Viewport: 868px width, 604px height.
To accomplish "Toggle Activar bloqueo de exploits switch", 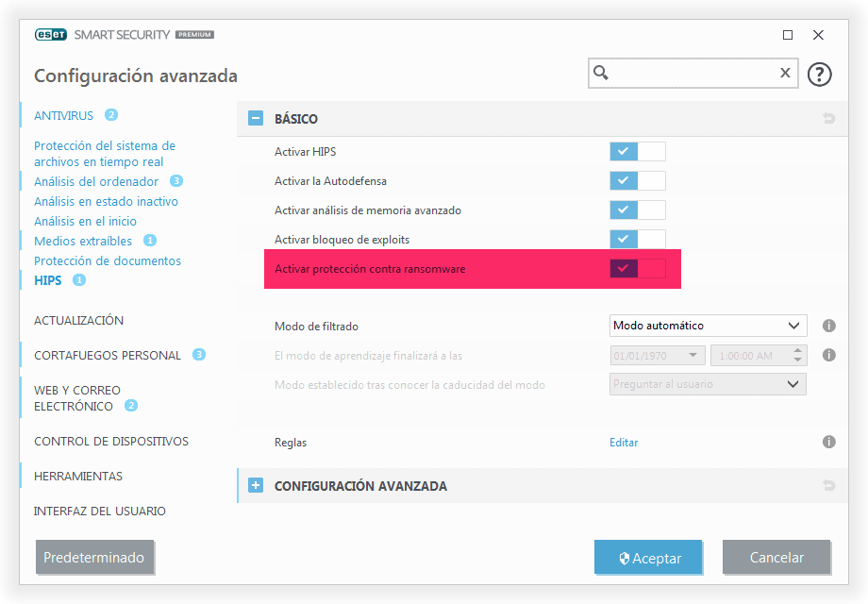I will [x=638, y=240].
